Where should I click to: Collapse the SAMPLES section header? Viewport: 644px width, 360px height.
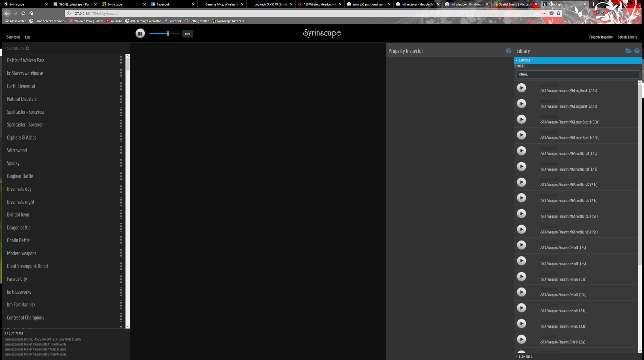[x=524, y=60]
